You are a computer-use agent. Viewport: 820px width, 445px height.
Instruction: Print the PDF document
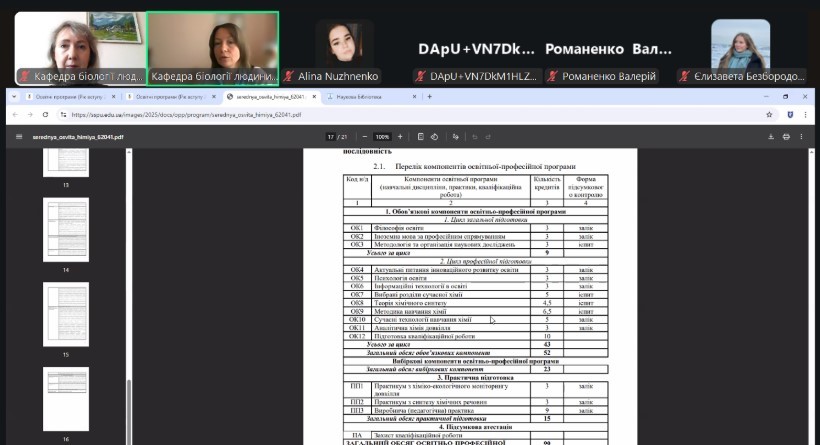(x=788, y=137)
